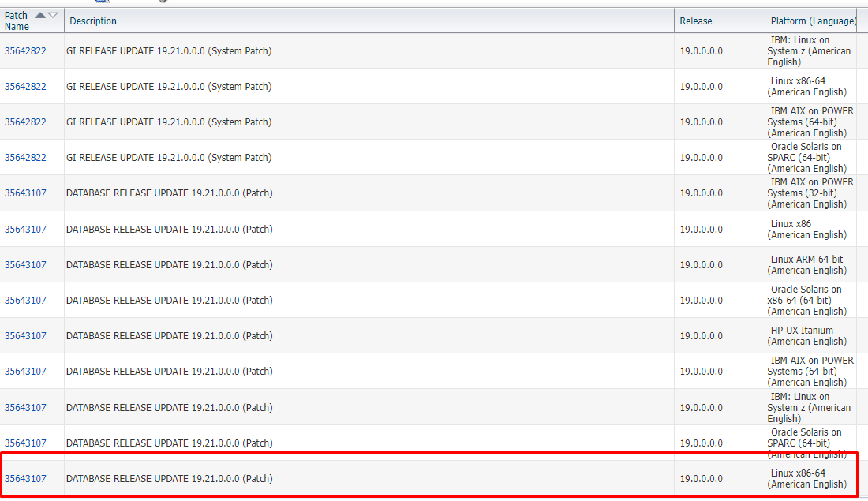Screen dimensions: 868x501
Task: Sort Patch Name column ascending
Action: [38, 13]
